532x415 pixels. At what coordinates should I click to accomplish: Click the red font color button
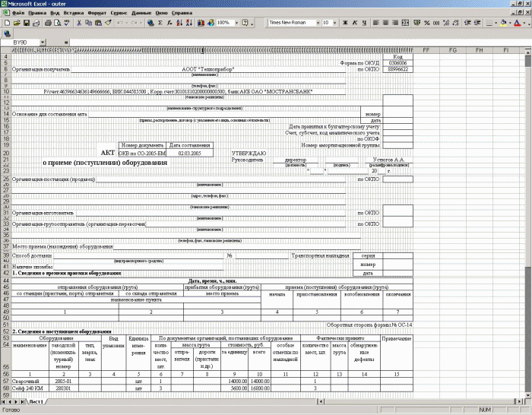point(517,23)
